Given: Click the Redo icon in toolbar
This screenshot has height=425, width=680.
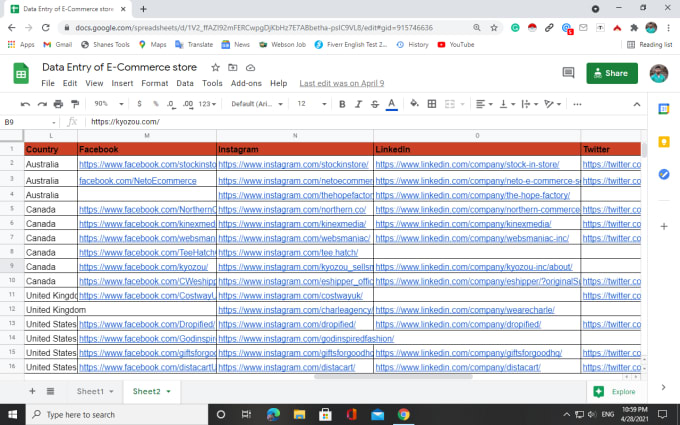Looking at the screenshot, I should pyautogui.click(x=42, y=104).
